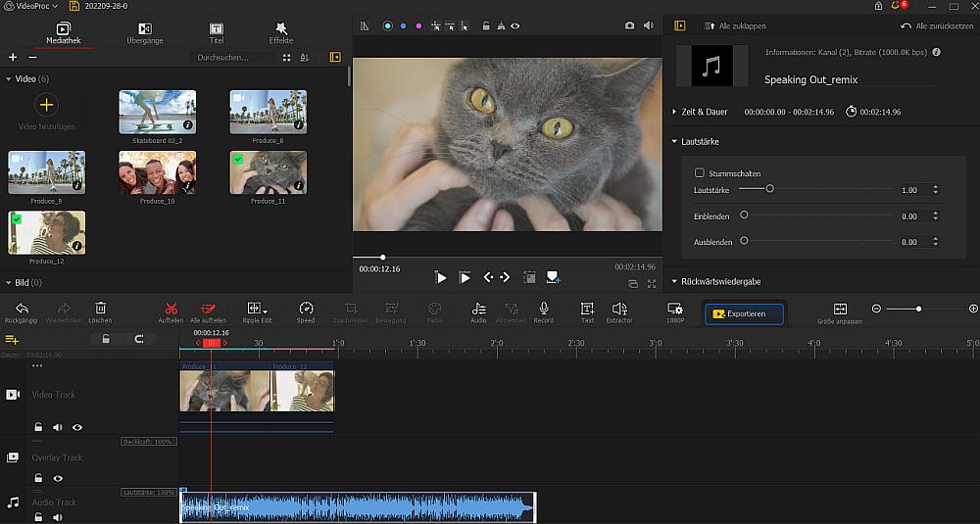This screenshot has height=524, width=980.
Task: Switch to the Übergänge tab
Action: [x=145, y=33]
